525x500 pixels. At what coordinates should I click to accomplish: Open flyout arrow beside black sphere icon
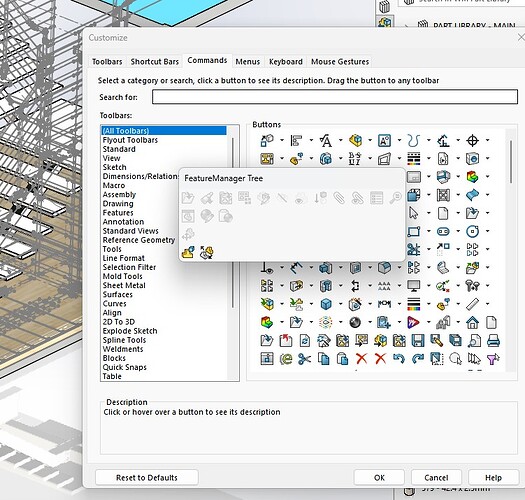click(x=370, y=322)
